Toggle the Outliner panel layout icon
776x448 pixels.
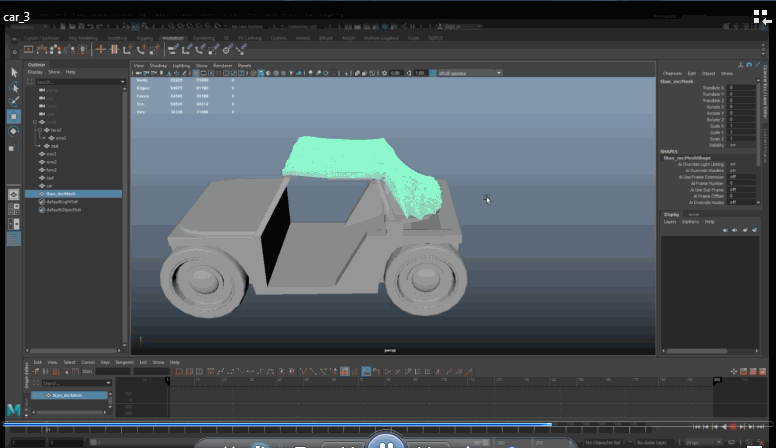click(14, 239)
